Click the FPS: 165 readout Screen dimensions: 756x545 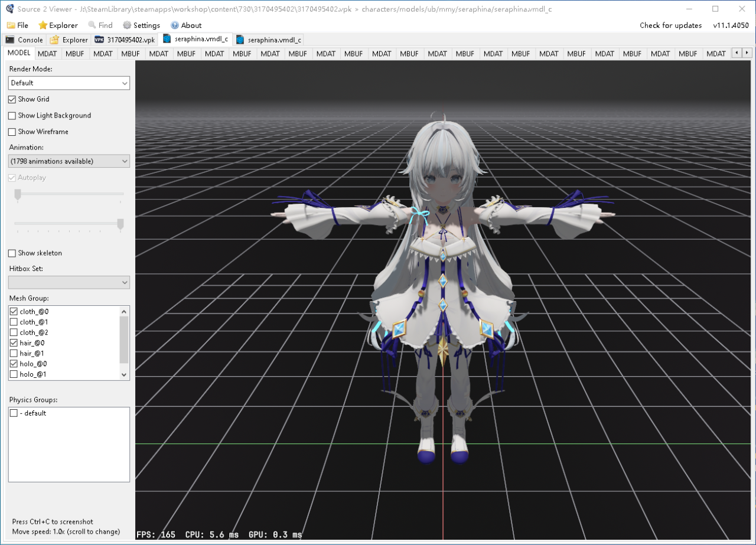pos(156,534)
